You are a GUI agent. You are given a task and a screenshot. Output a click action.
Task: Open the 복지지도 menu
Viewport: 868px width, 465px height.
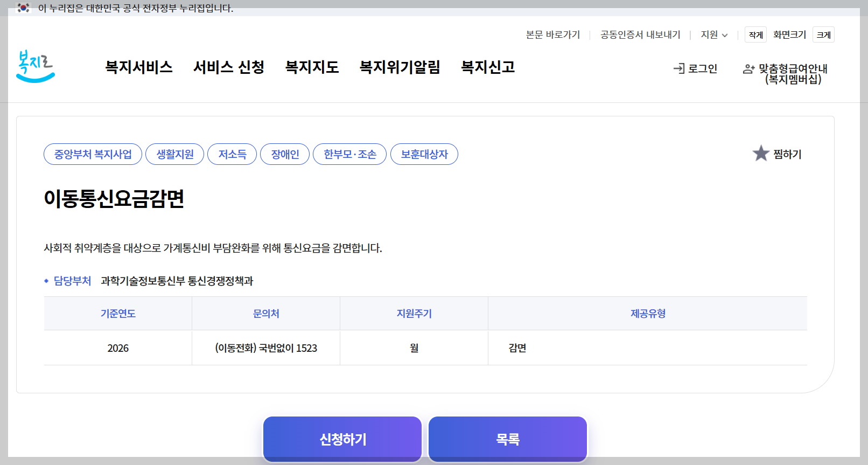[312, 67]
